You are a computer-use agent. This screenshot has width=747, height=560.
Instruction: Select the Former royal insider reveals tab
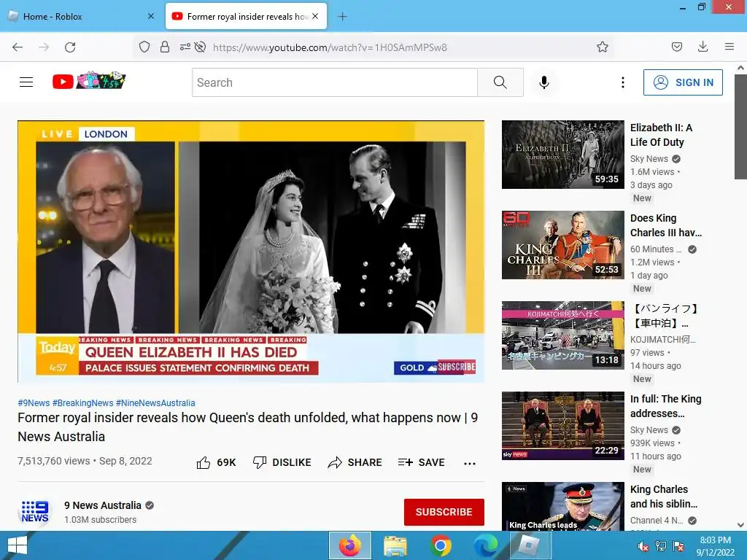click(247, 16)
